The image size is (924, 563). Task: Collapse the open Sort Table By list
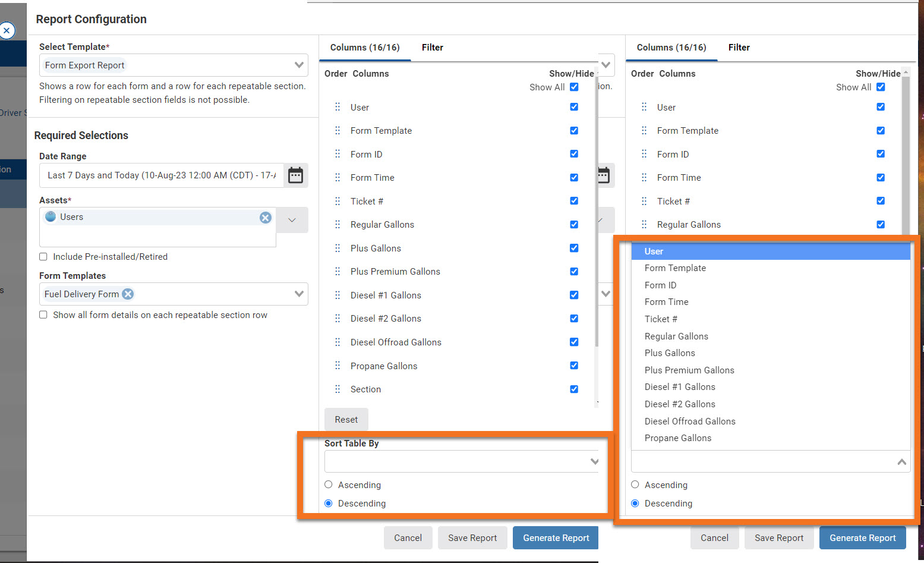[x=901, y=461]
